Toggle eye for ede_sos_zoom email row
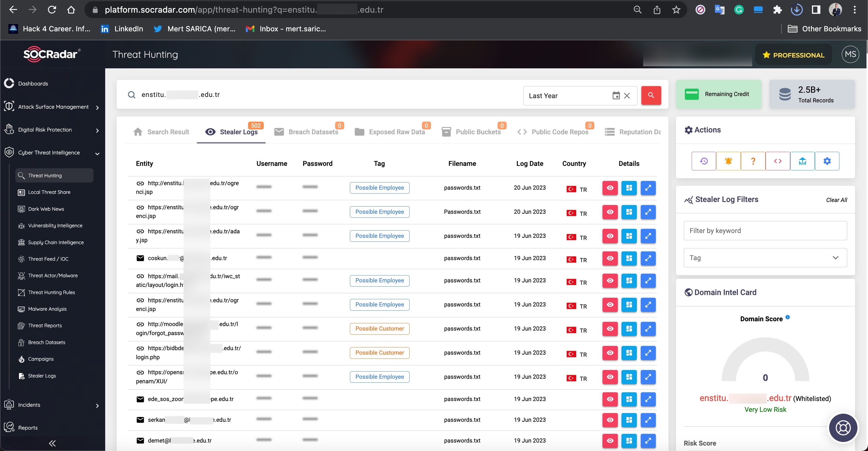 click(610, 399)
